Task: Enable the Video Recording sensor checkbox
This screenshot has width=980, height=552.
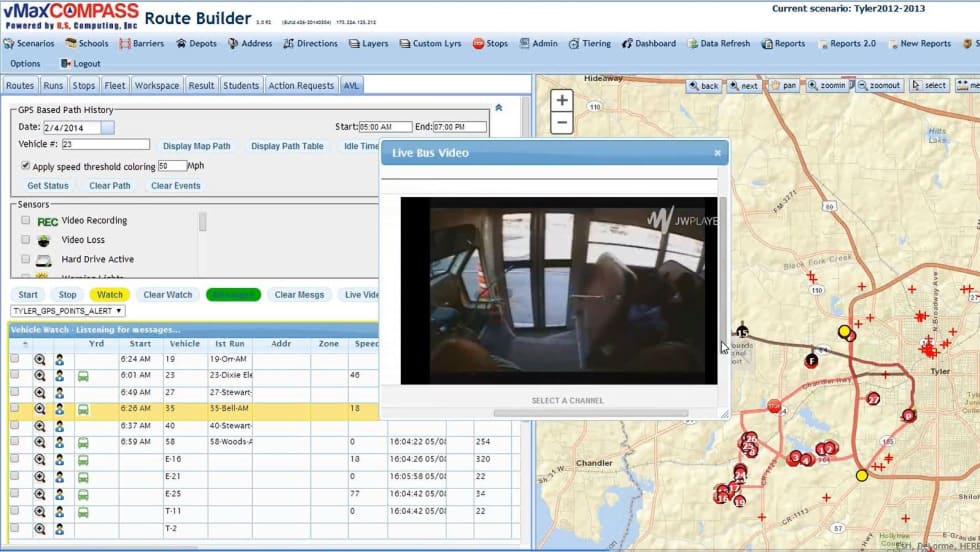Action: (x=26, y=220)
